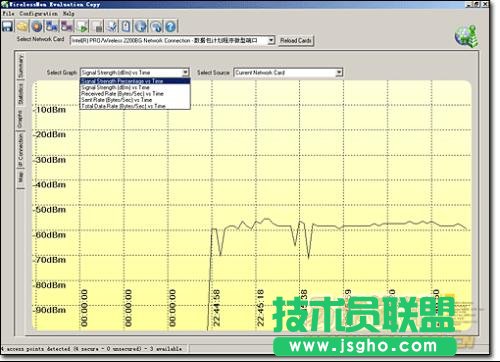Switch to the Summary side tab

[21, 66]
